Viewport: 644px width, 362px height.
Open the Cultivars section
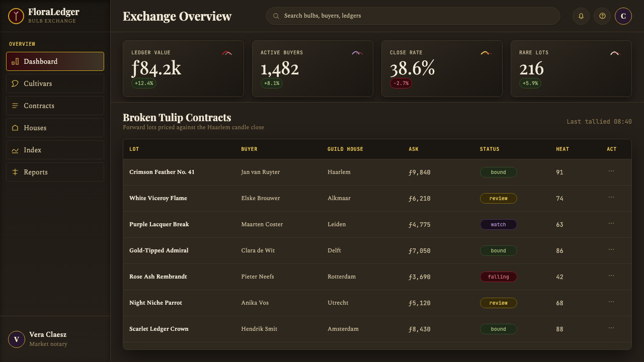55,83
